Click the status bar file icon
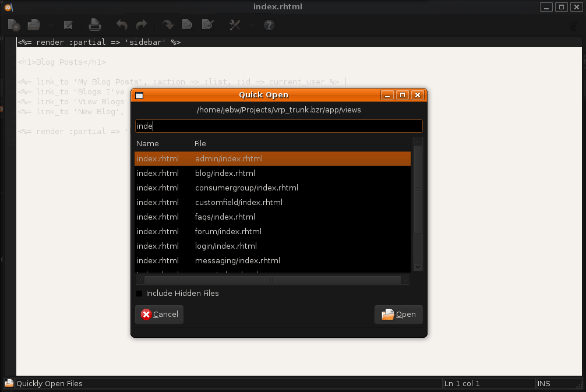586x392 pixels. (x=9, y=383)
